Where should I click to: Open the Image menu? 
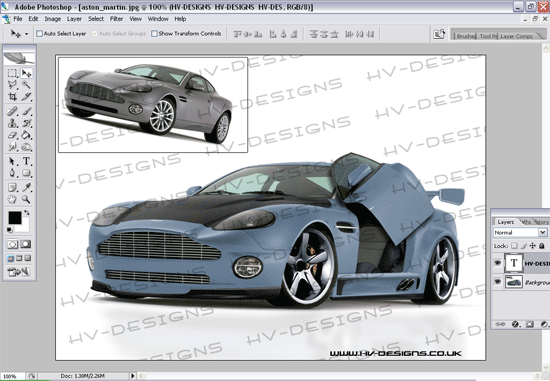(x=53, y=19)
